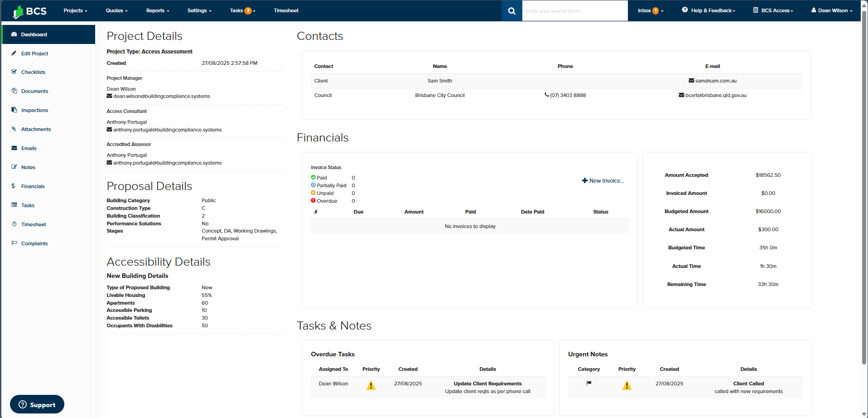Open the Dean Wilson user dropdown

832,10
